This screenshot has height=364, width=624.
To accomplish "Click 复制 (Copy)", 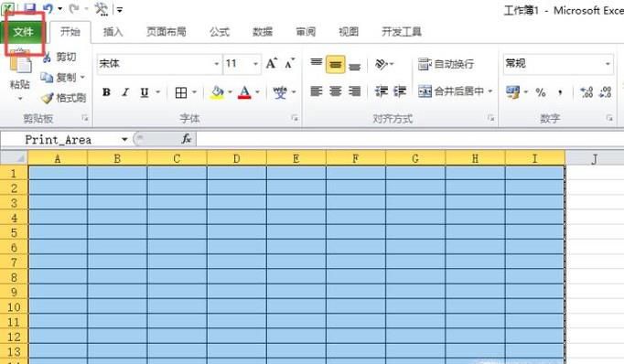I will (x=59, y=77).
